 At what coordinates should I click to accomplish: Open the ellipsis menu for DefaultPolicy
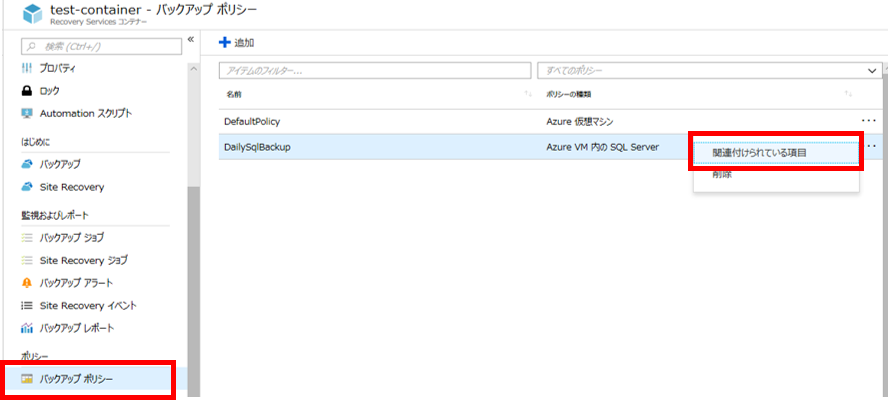click(x=869, y=120)
